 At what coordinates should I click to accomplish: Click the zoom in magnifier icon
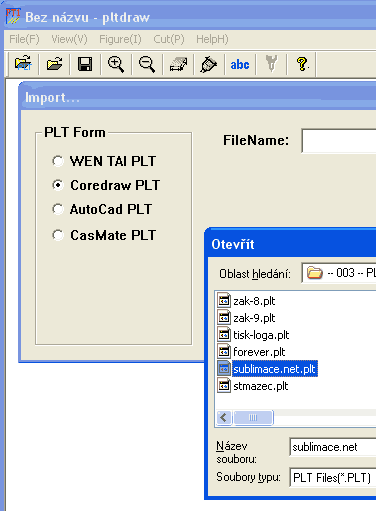point(116,63)
